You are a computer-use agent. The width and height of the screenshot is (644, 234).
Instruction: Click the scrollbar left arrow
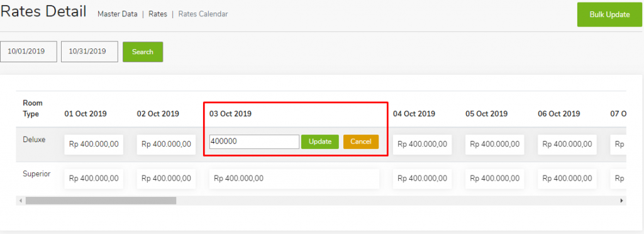20,201
